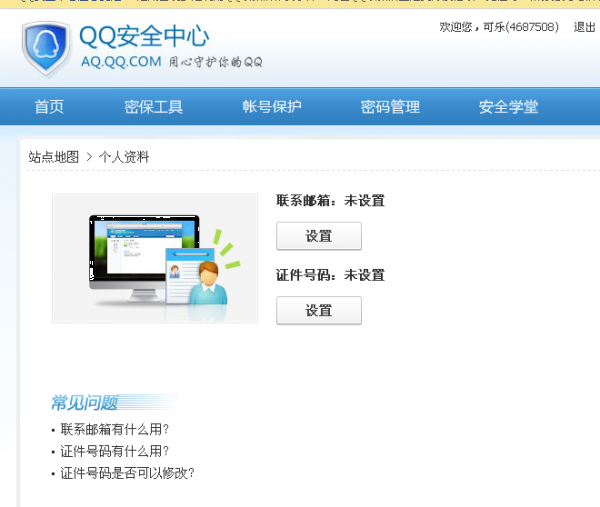Screen dimensions: 600x507
Task: Select the 密码管理 menu item
Action: pos(390,107)
